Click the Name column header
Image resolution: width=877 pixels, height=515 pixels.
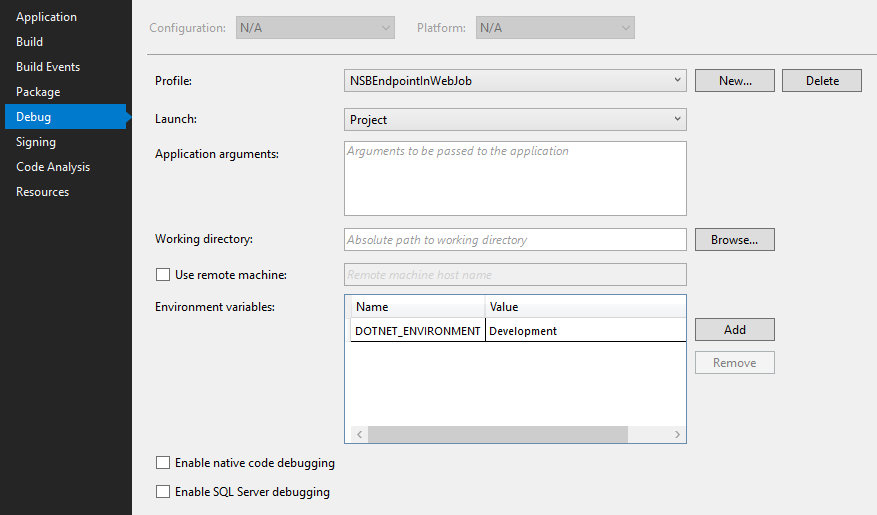[x=418, y=306]
